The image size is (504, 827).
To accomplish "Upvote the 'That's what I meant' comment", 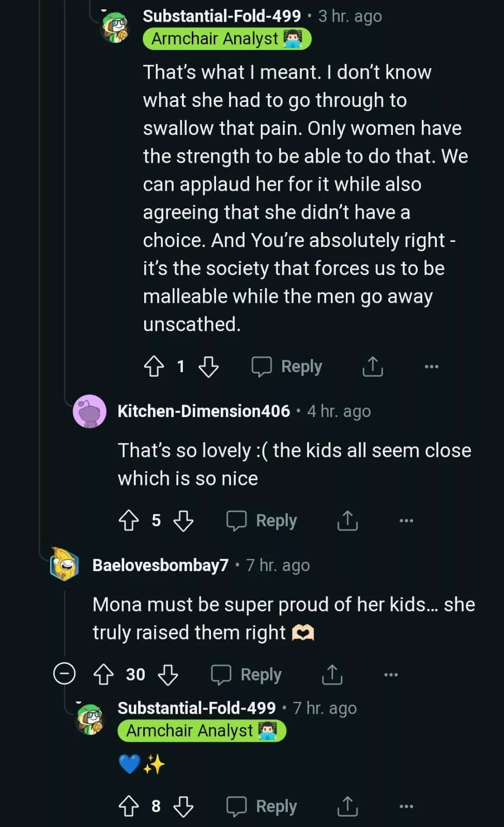I will [x=154, y=366].
